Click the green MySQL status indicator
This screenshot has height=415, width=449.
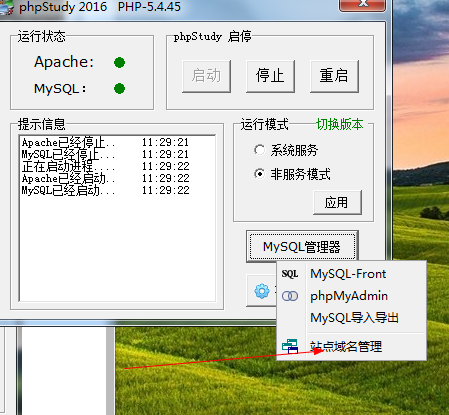pos(119,89)
